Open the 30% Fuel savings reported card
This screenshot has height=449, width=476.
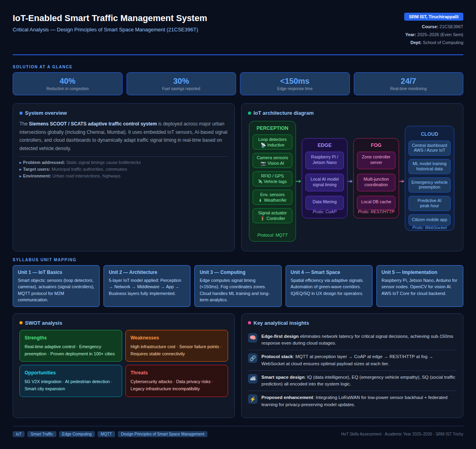[181, 84]
